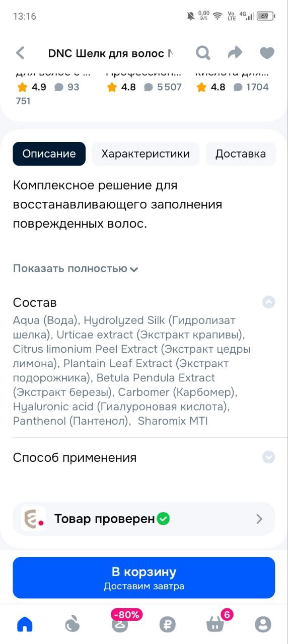
Task: Open the profile account icon
Action: [263, 624]
